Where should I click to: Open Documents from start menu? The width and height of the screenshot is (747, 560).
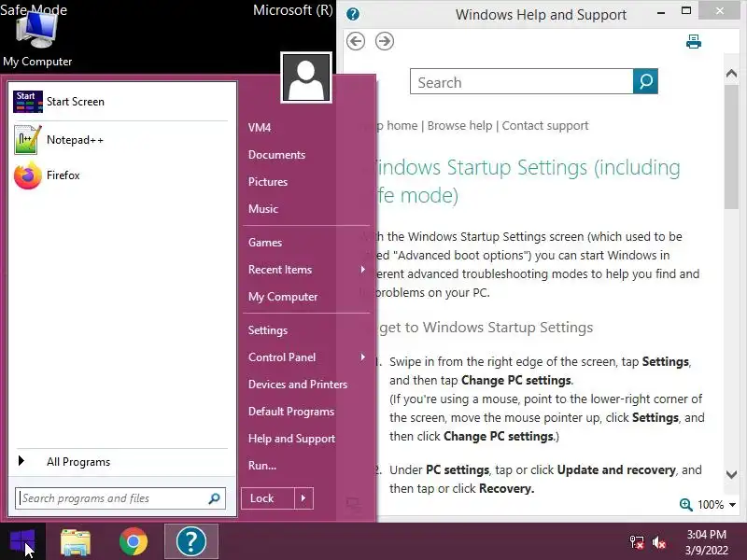[x=276, y=155]
